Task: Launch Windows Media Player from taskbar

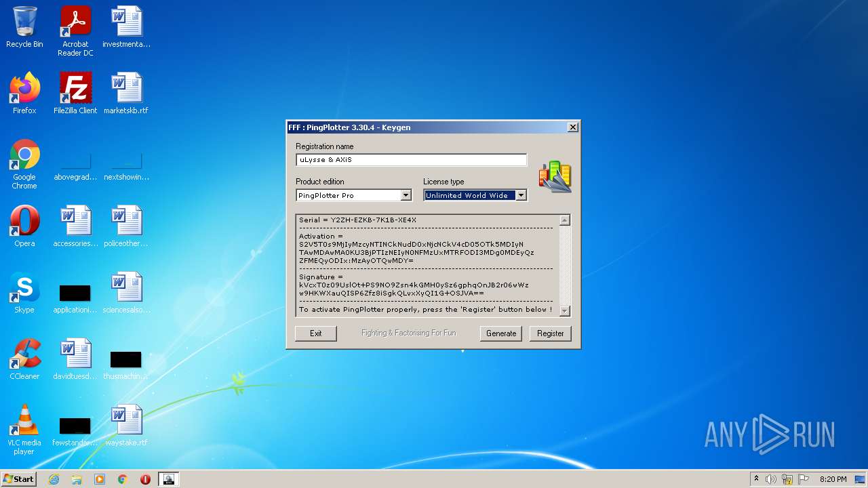Action: point(100,479)
